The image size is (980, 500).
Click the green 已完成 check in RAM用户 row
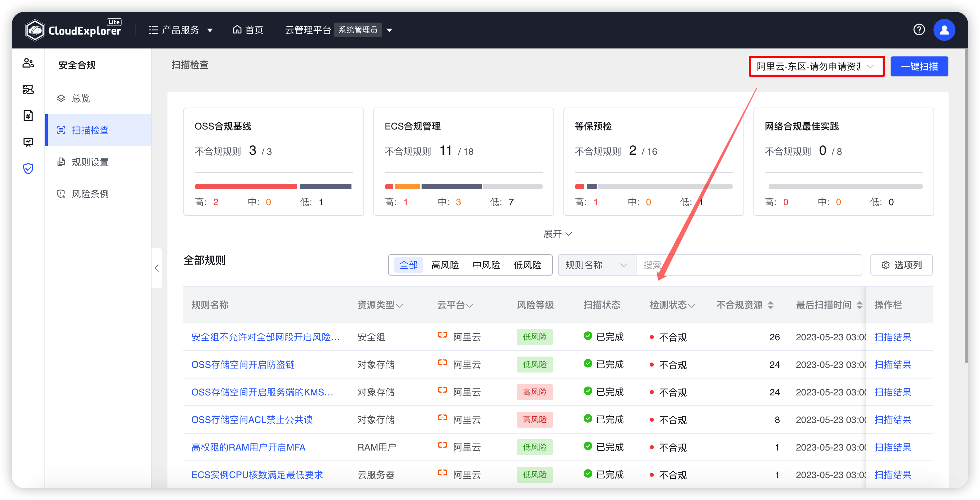click(587, 446)
